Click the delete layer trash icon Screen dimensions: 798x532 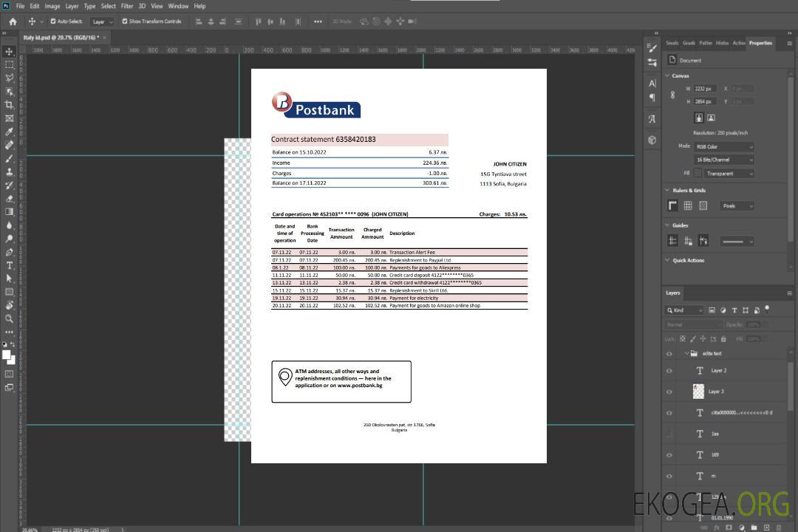tap(779, 528)
